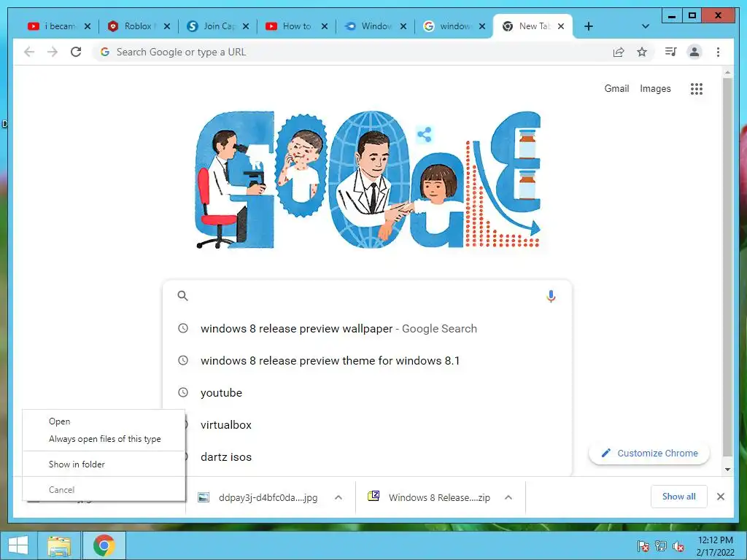Reload the current page

pos(76,52)
